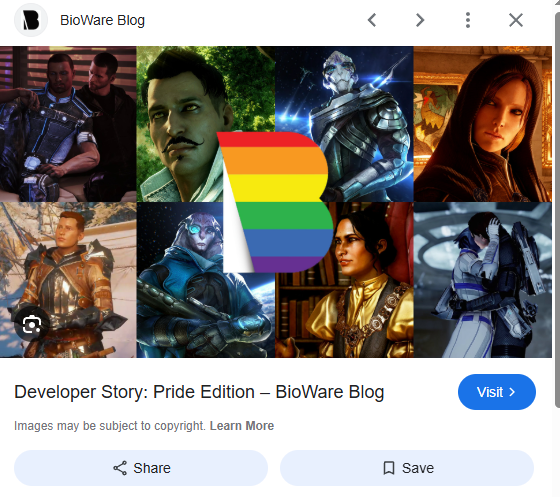Screen dimensions: 560x497
Task: Click the vertical scrollbar on the right
Action: click(x=557, y=211)
